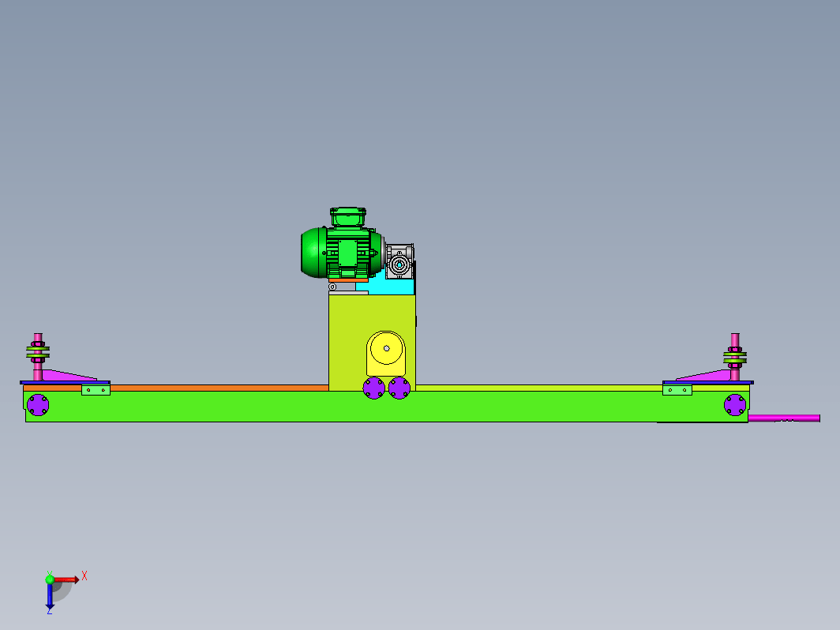
Task: Select small light-green plate on right end
Action: pyautogui.click(x=677, y=390)
